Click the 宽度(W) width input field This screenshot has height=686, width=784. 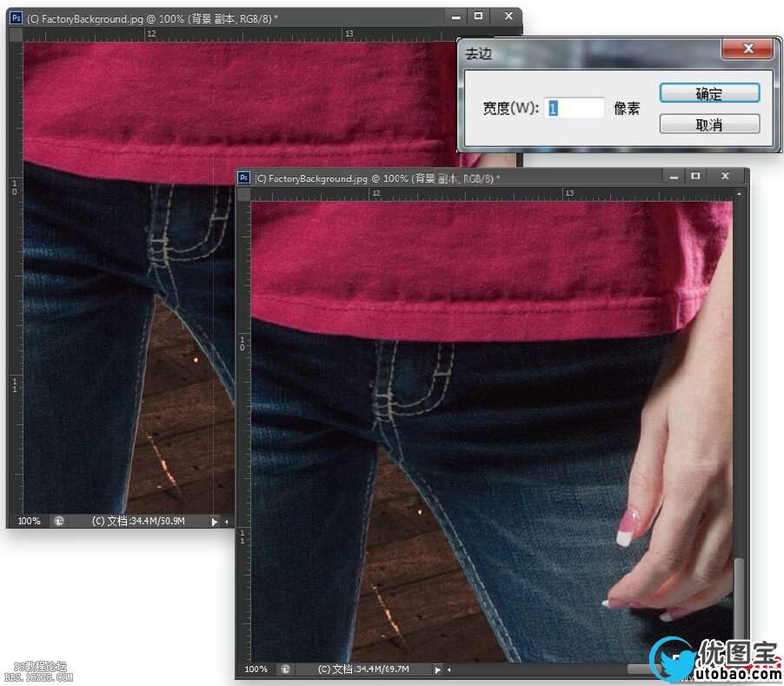[574, 108]
